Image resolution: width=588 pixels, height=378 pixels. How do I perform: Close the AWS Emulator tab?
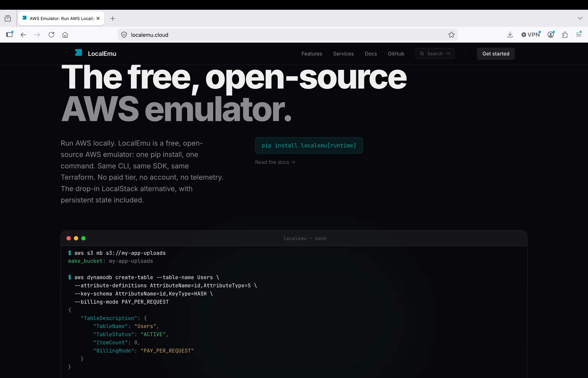(98, 18)
